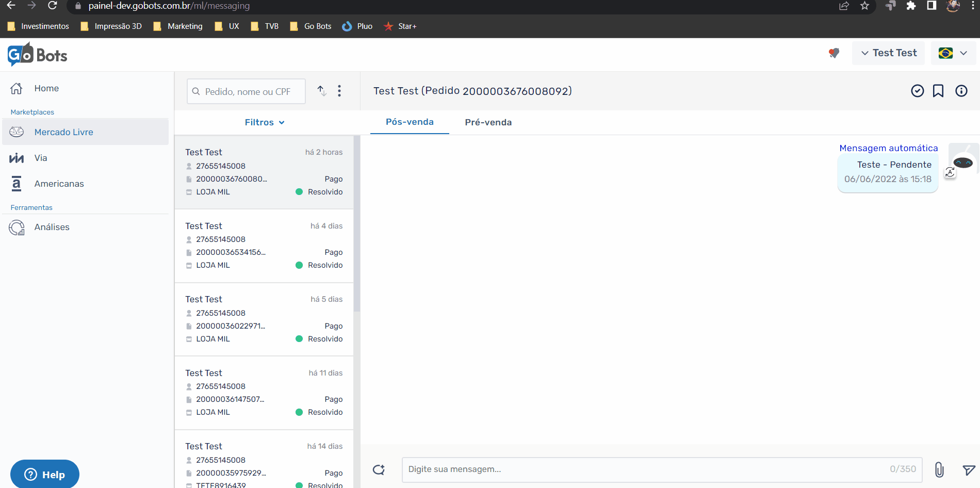Click the Mensagem automática label

click(889, 148)
